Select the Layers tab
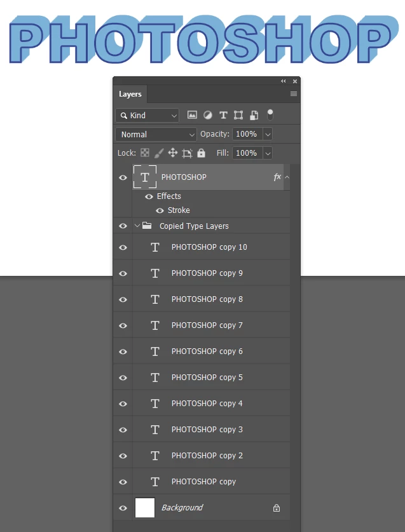 [130, 94]
